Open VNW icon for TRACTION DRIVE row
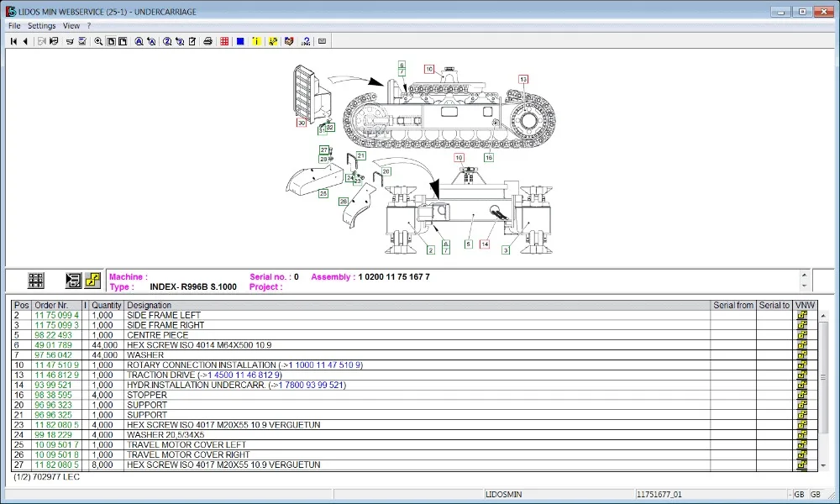Image resolution: width=840 pixels, height=504 pixels. [802, 375]
